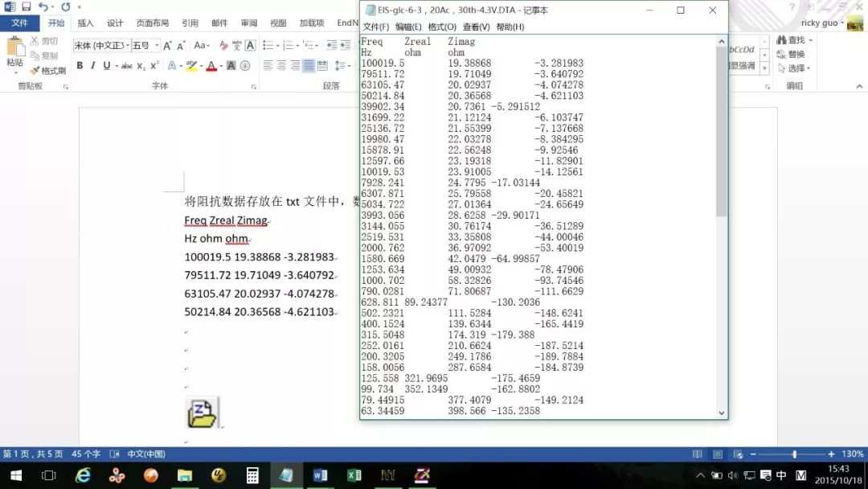Image resolution: width=868 pixels, height=489 pixels.
Task: Open the change case Aa dropdown
Action: pyautogui.click(x=202, y=45)
